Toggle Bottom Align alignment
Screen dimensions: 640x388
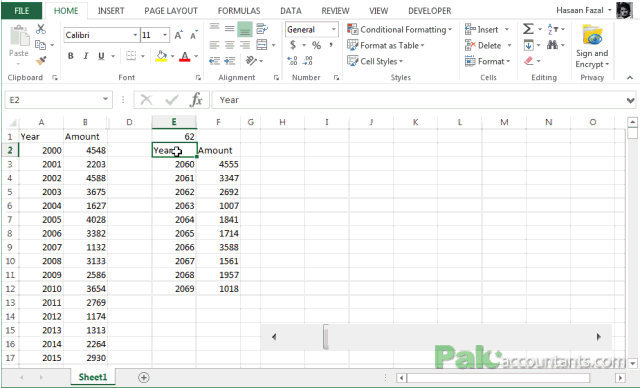tap(245, 29)
